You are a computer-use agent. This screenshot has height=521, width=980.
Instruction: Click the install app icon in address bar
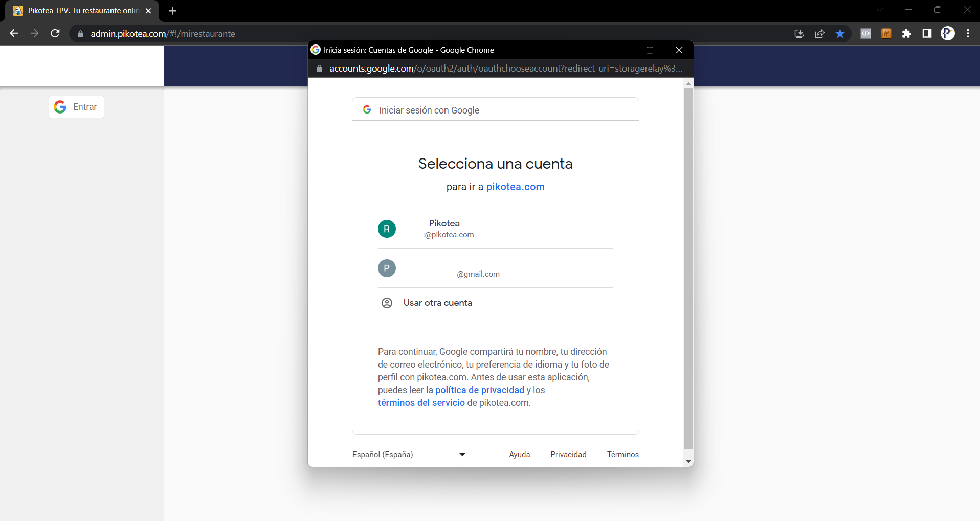799,34
